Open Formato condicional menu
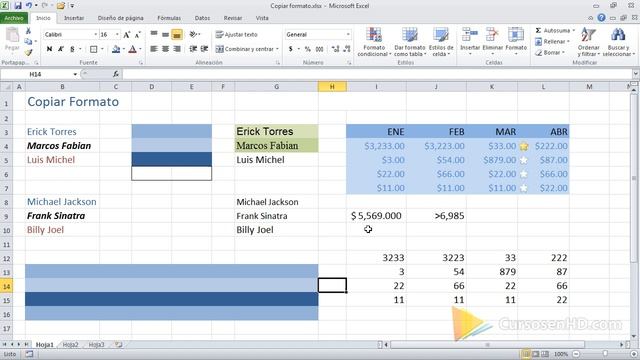The width and height of the screenshot is (640, 360). [x=374, y=42]
